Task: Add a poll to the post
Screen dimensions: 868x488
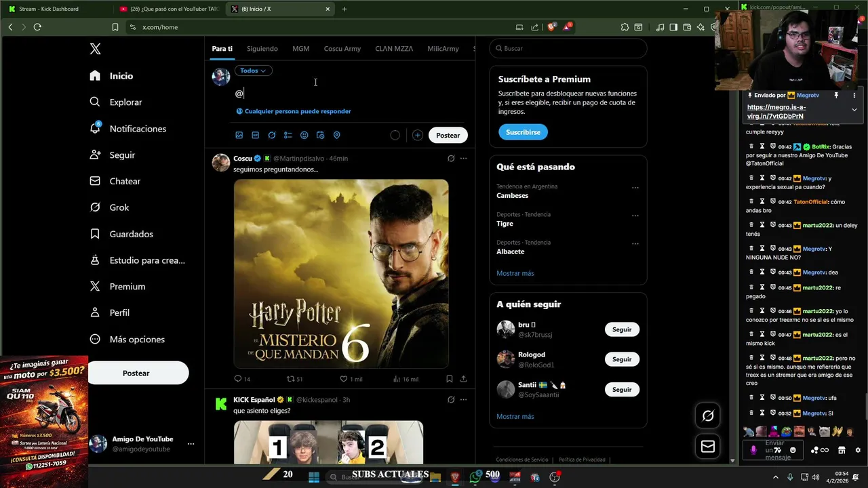Action: pyautogui.click(x=288, y=136)
